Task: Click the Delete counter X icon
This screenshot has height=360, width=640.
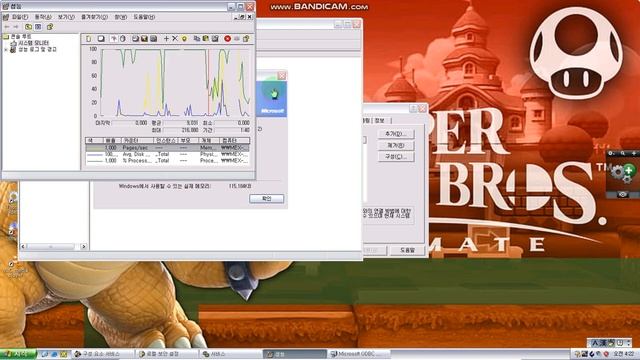Action: [175, 38]
